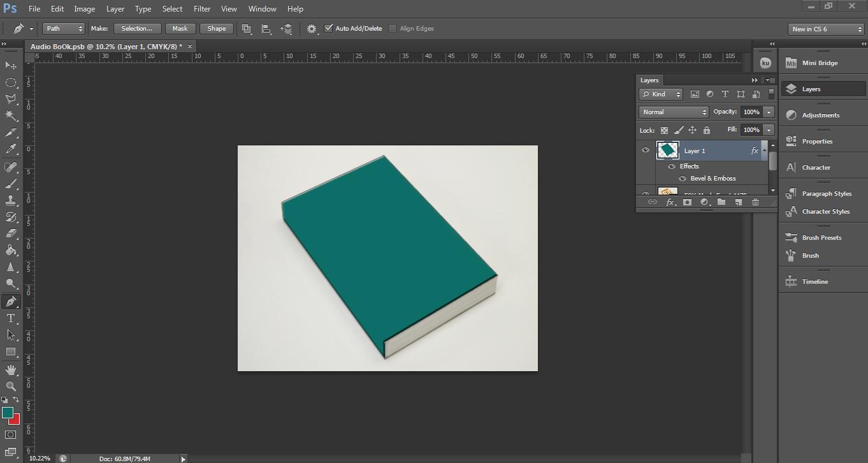This screenshot has width=868, height=463.
Task: Click the Selection... button
Action: 137,29
